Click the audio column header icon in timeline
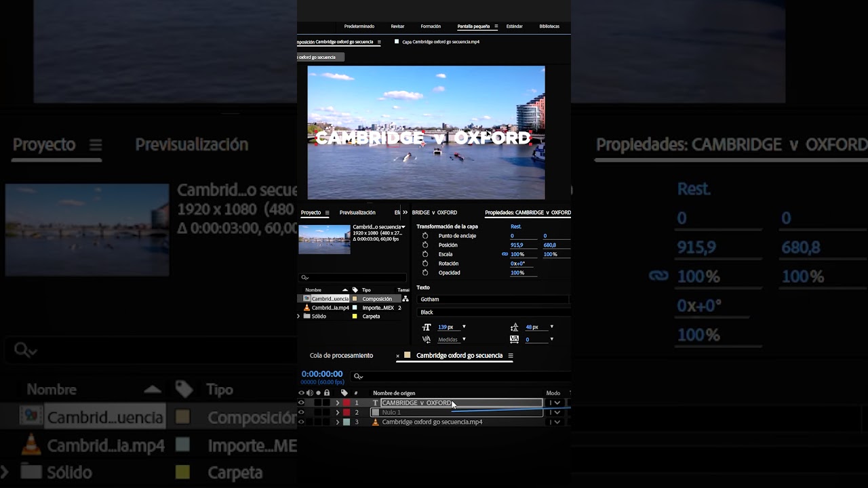This screenshot has height=488, width=868. (310, 393)
